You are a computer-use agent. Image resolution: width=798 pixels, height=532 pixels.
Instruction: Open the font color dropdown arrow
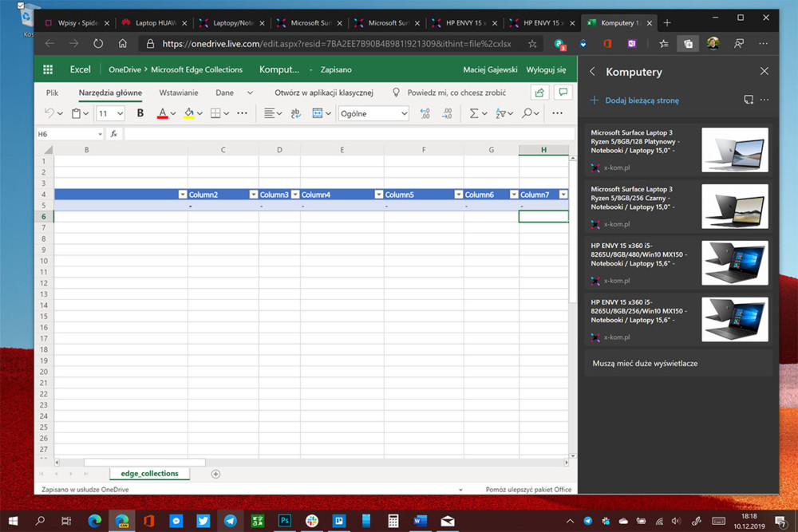173,113
